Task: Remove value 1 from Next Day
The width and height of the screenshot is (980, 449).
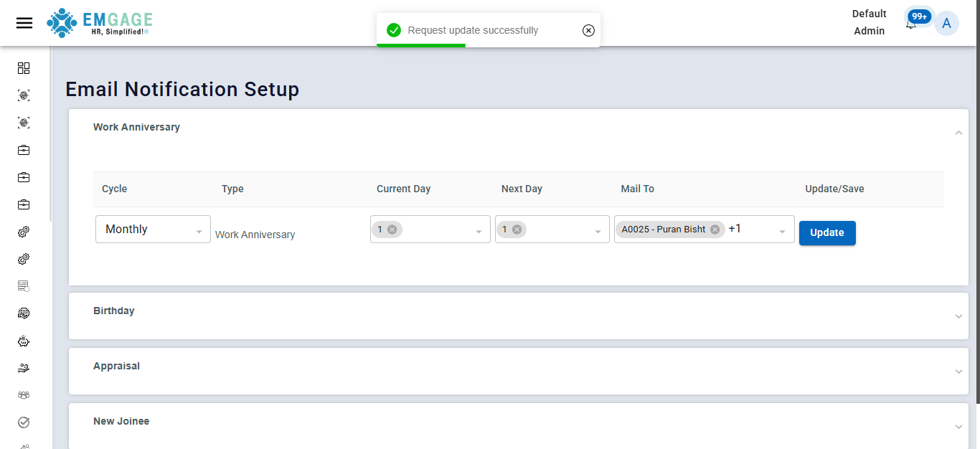Action: 517,230
